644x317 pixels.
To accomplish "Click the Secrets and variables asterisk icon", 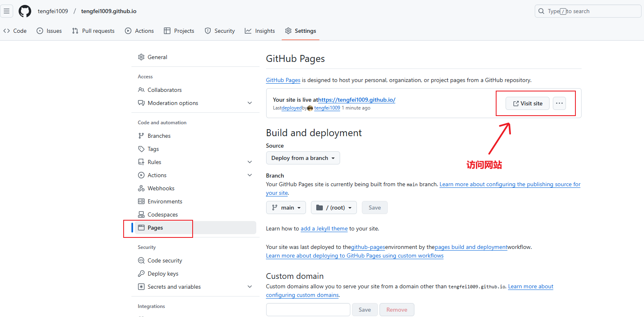I will pyautogui.click(x=141, y=287).
